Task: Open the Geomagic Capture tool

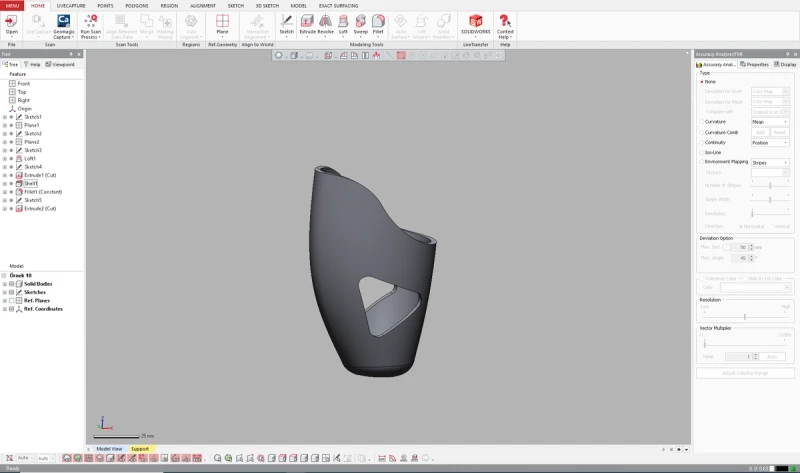Action: click(63, 27)
